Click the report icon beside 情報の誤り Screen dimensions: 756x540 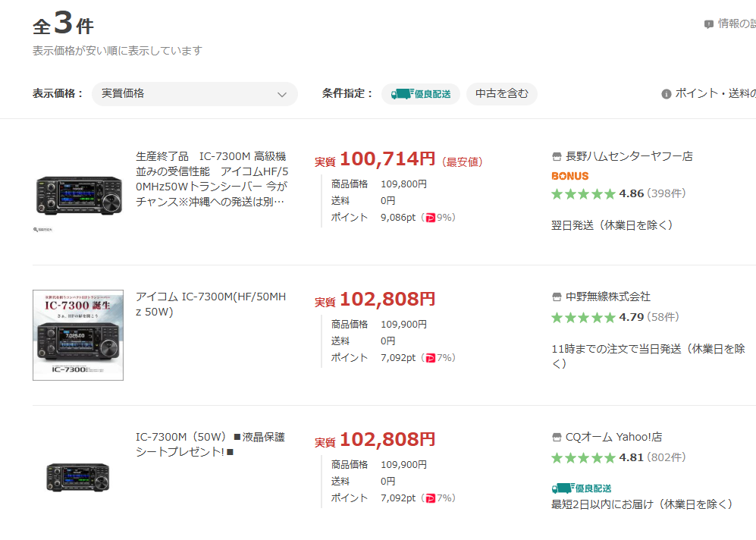point(709,24)
